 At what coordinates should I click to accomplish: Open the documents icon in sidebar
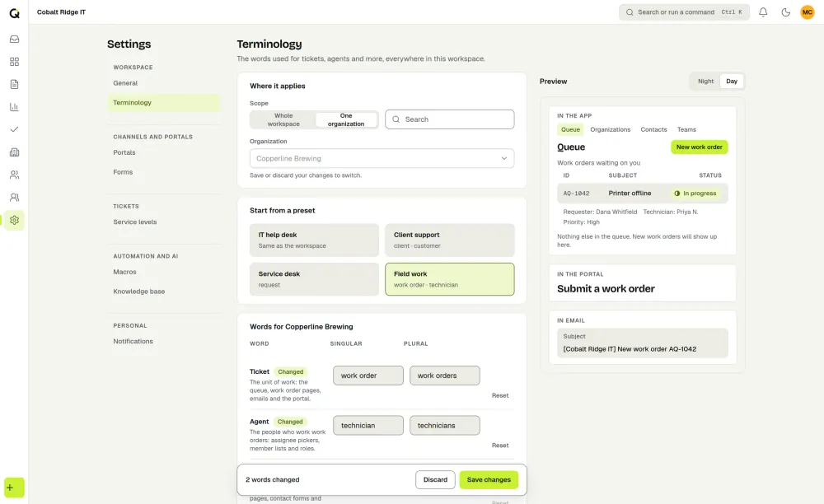[x=14, y=84]
